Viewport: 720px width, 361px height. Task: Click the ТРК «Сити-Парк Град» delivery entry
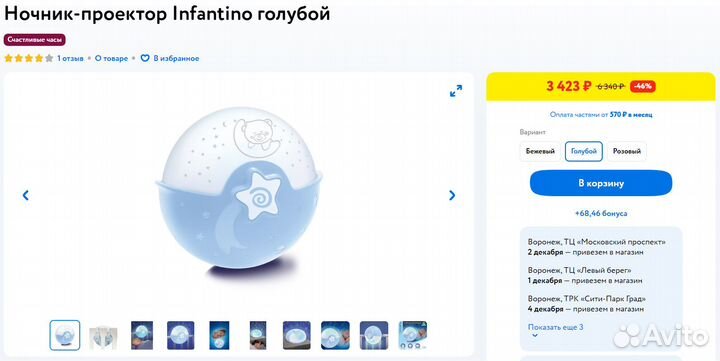point(587,304)
